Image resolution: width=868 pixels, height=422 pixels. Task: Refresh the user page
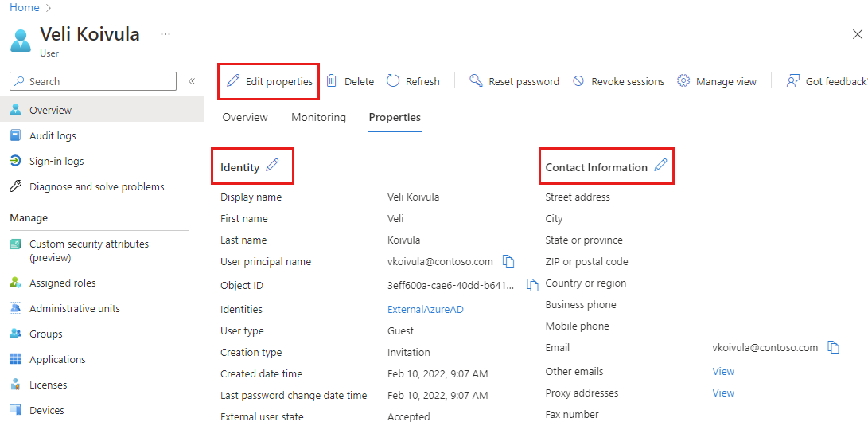point(413,81)
